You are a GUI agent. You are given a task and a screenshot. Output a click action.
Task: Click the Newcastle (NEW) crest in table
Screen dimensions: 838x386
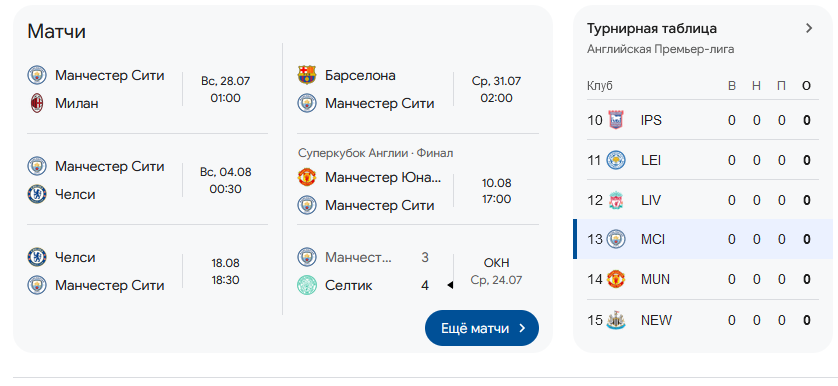click(x=616, y=320)
